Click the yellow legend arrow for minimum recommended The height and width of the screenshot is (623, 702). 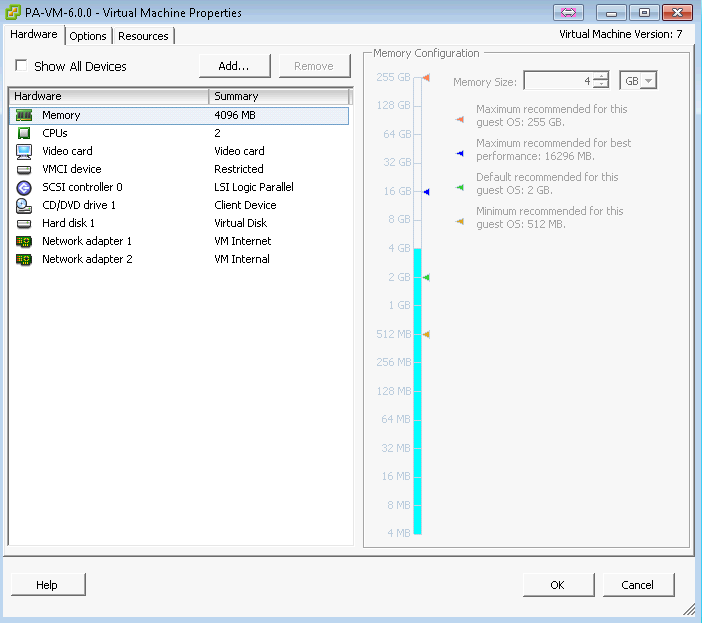460,222
